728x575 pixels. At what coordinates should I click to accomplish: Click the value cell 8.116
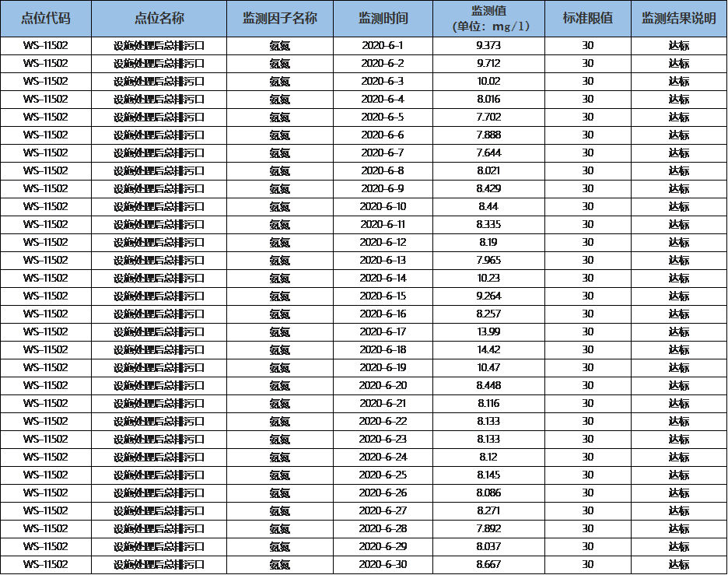tap(489, 404)
